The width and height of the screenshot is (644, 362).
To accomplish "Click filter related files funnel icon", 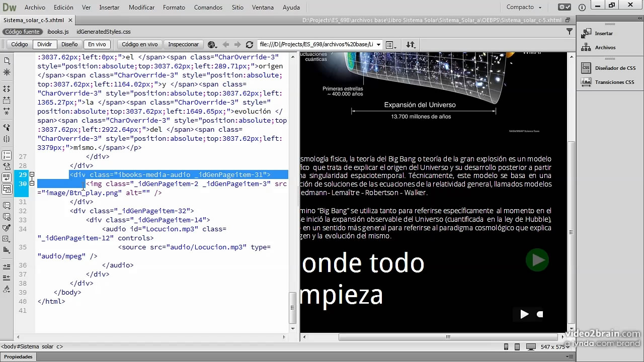I will pos(570,31).
